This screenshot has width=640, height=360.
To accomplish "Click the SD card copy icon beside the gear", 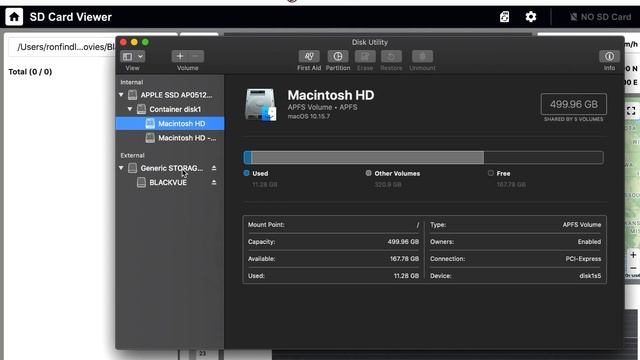I will click(x=504, y=17).
